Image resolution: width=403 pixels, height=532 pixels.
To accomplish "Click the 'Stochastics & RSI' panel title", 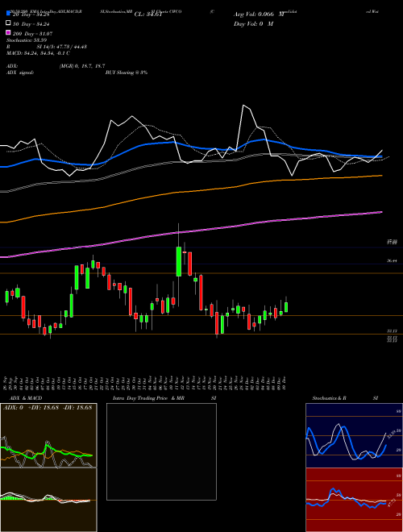I will (x=345, y=398).
